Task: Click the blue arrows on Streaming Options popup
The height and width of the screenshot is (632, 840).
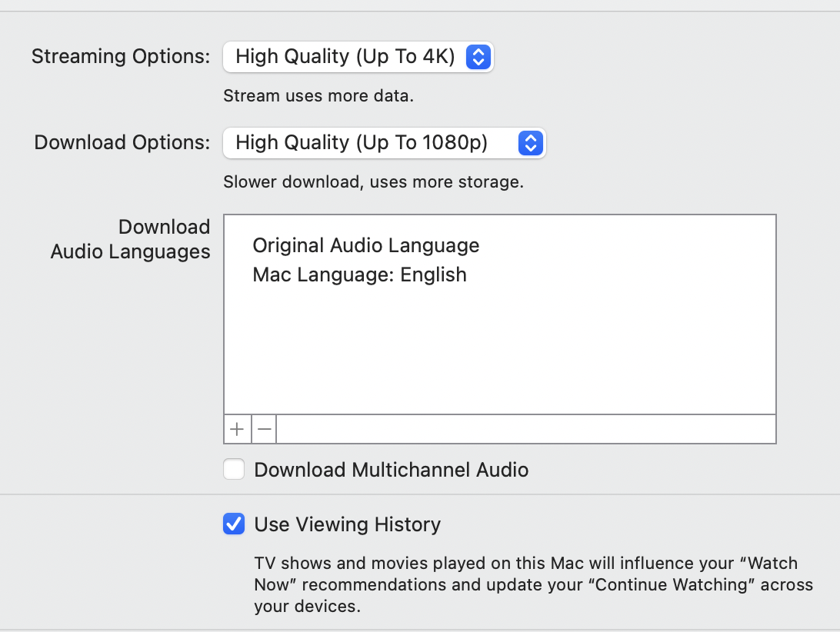Action: coord(478,57)
